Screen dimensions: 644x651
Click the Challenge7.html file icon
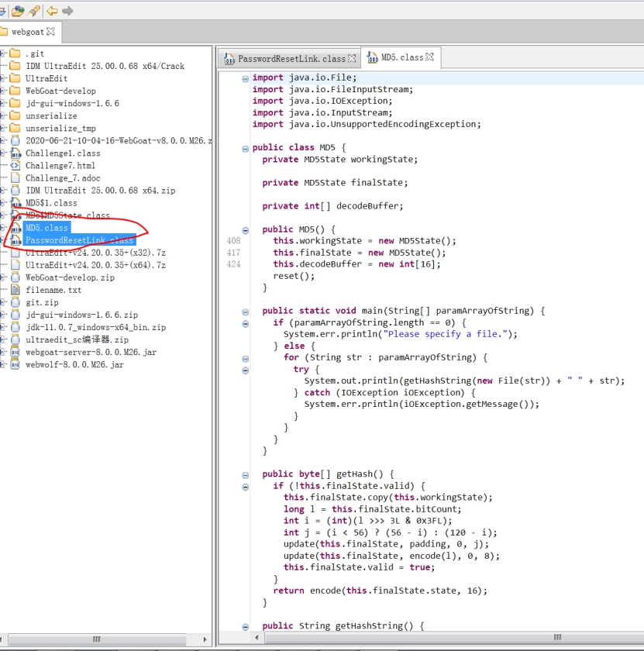pyautogui.click(x=15, y=166)
